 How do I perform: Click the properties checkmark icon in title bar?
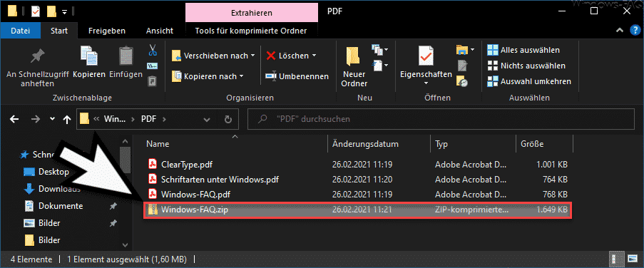click(x=36, y=11)
